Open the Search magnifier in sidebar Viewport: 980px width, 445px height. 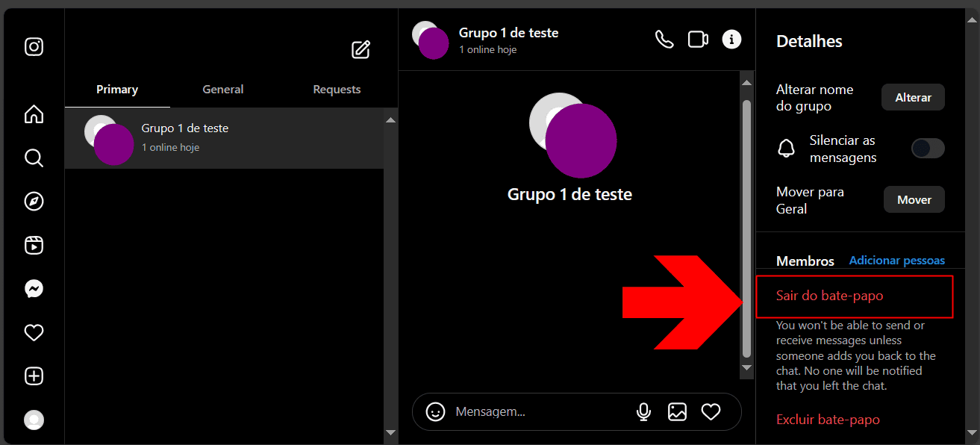34,158
